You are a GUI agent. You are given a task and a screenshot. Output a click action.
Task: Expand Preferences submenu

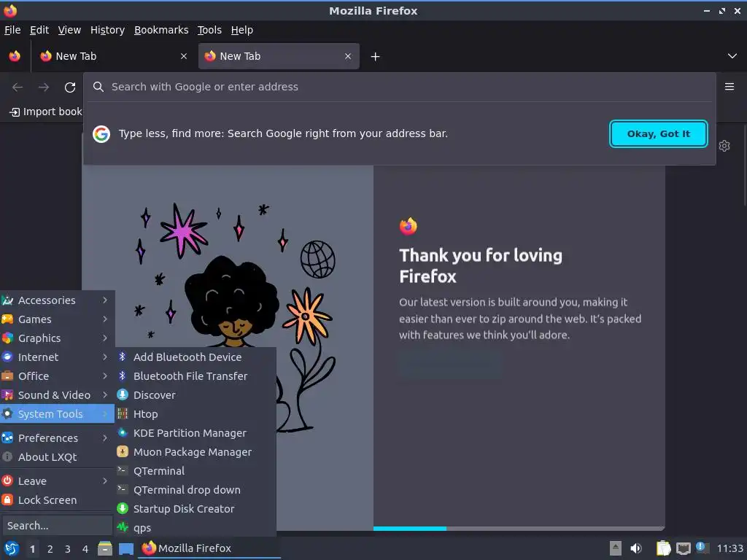57,438
